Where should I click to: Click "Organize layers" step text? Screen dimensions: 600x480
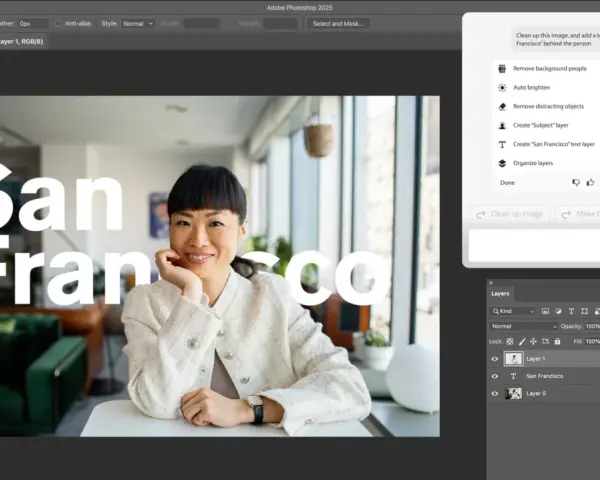(533, 163)
